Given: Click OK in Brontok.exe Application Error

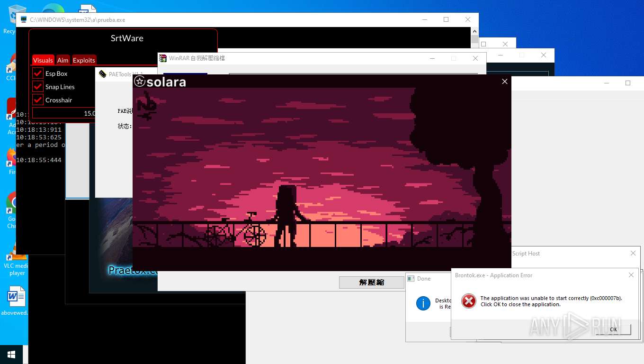Looking at the screenshot, I should tap(613, 329).
